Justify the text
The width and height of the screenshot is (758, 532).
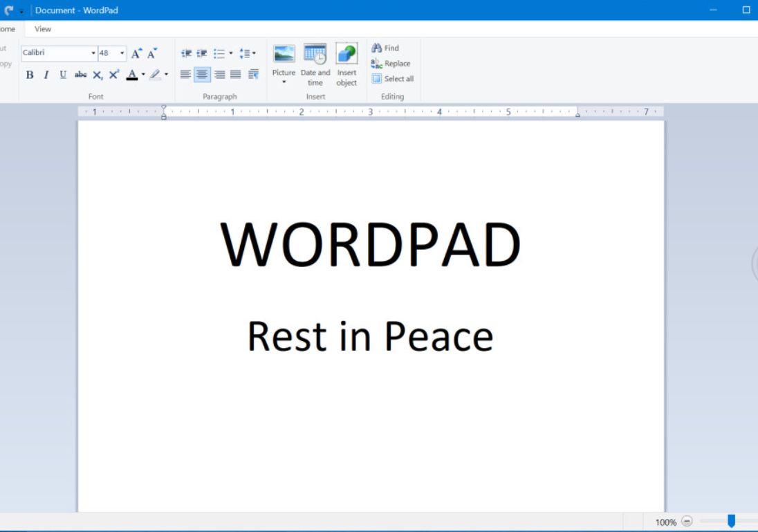coord(235,75)
